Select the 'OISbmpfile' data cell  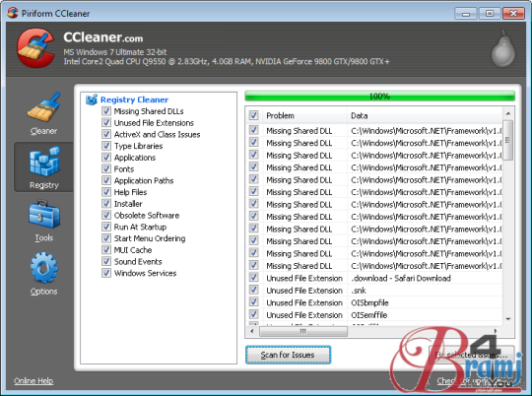[369, 302]
